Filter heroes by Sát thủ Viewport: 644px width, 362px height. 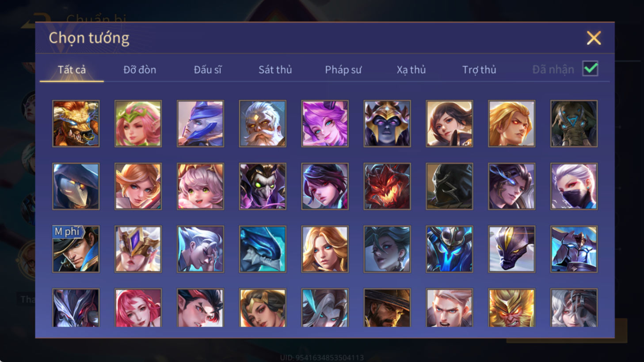click(275, 70)
